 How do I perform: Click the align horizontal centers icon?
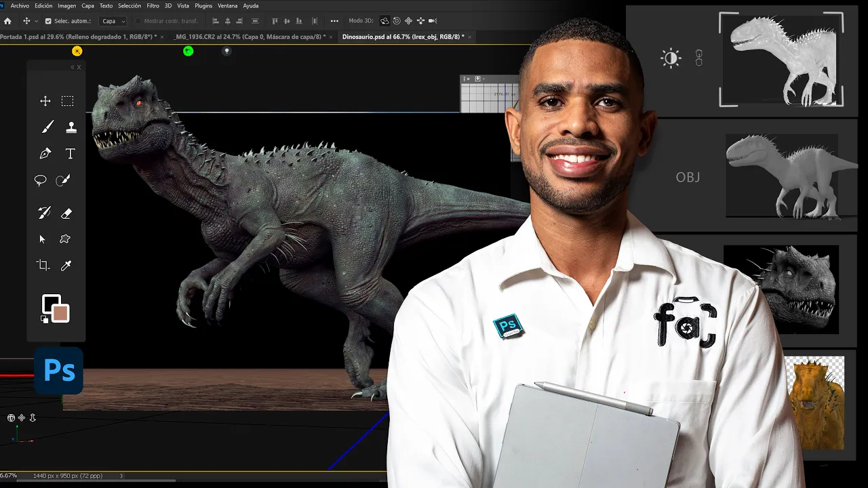(227, 21)
